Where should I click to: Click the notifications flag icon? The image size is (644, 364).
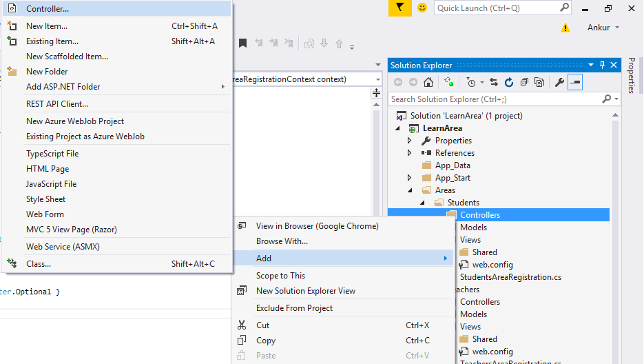click(399, 8)
